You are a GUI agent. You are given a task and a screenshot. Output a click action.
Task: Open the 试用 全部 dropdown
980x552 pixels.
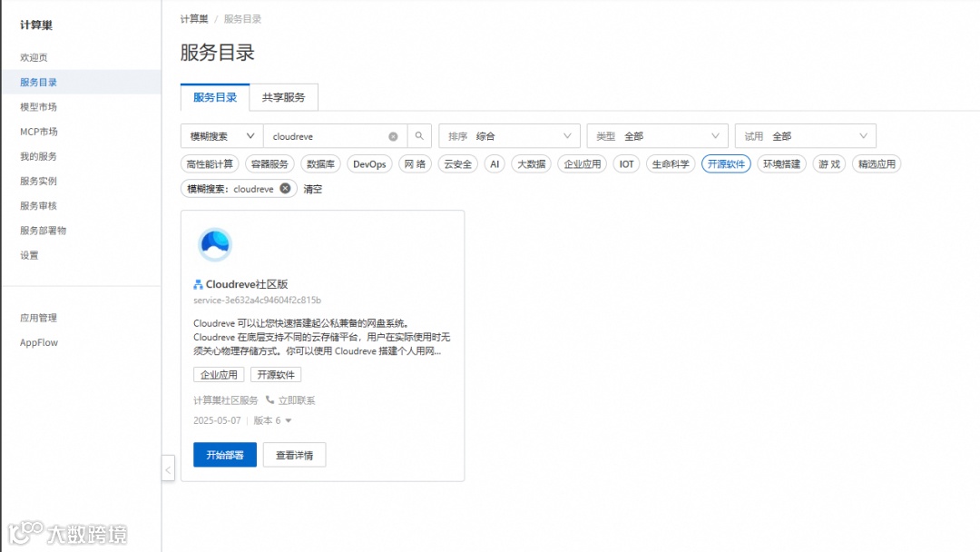(x=806, y=136)
